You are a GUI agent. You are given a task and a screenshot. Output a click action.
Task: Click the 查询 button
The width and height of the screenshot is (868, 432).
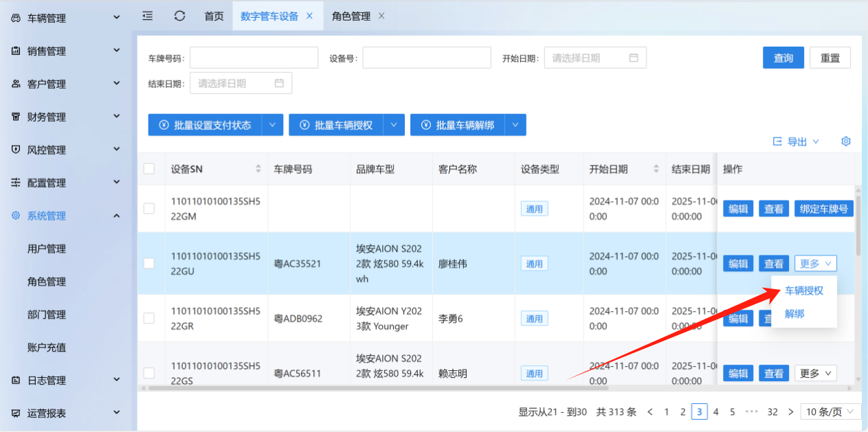tap(783, 58)
